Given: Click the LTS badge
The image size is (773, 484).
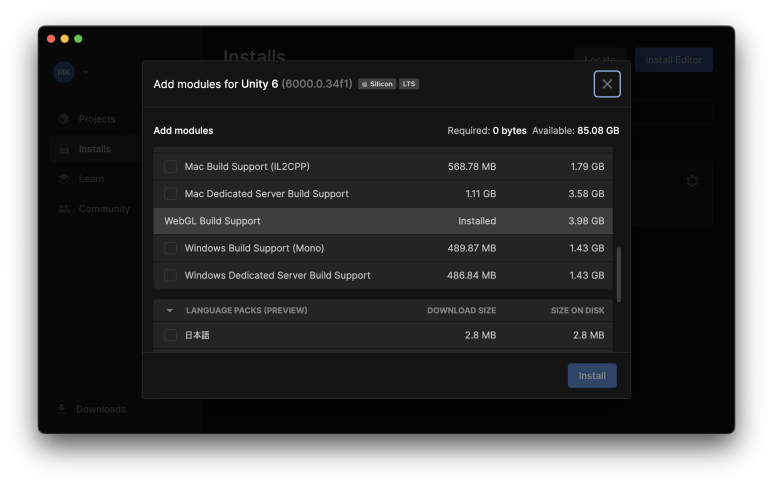Looking at the screenshot, I should 409,84.
